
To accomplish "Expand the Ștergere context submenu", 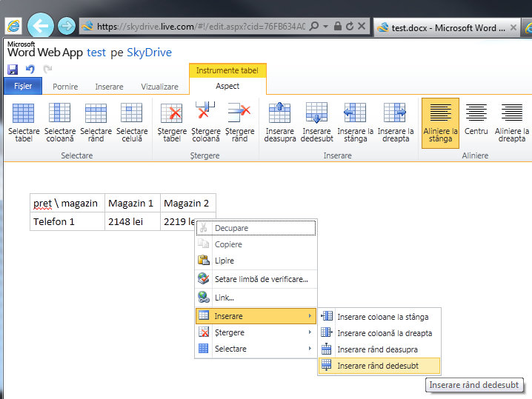I will pos(256,332).
